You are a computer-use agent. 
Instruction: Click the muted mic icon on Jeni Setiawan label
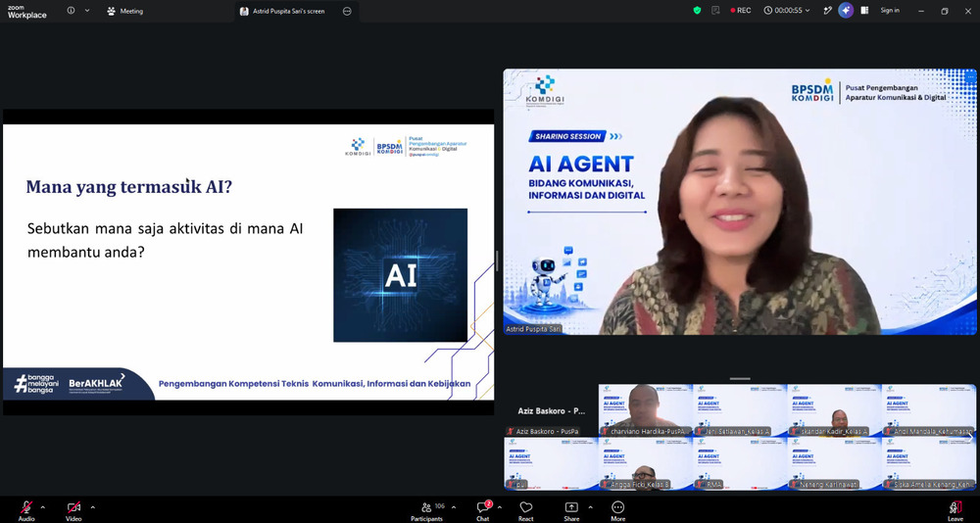point(700,431)
